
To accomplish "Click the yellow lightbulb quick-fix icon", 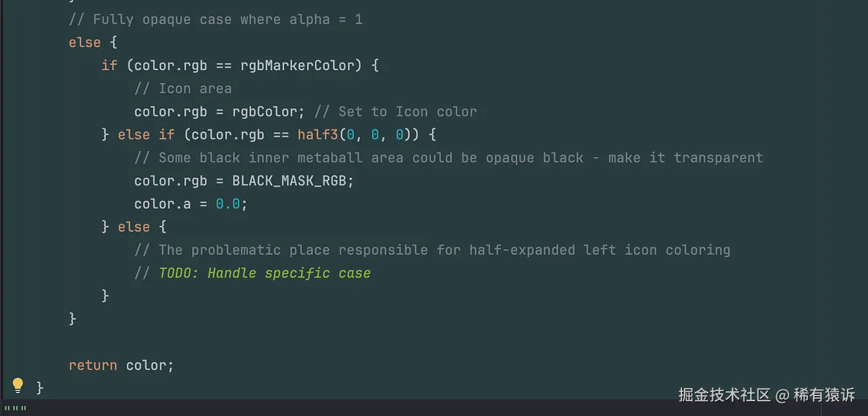I will click(18, 386).
